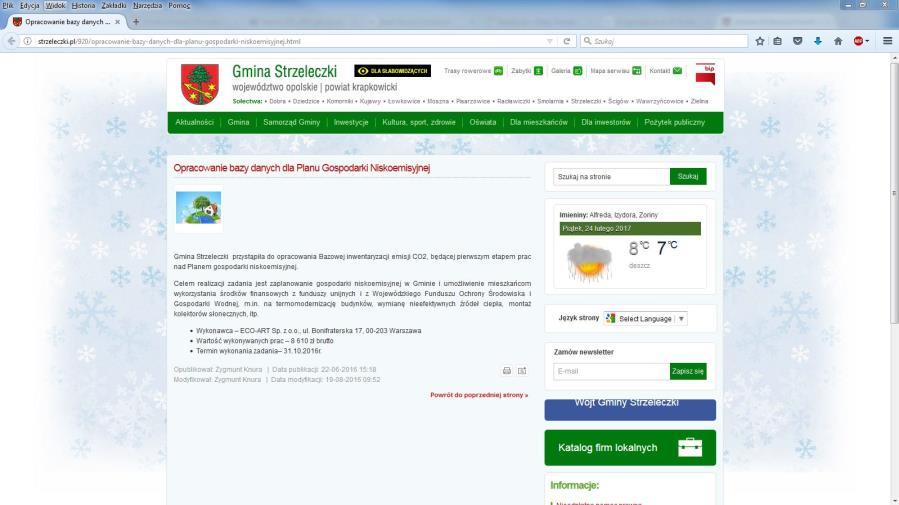
Task: Open the Kujawy sołectwo link
Action: [x=370, y=101]
